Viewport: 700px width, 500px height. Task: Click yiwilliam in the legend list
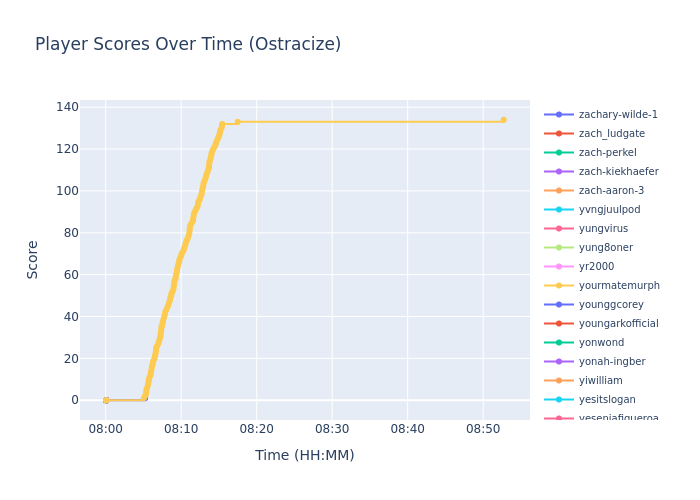point(600,381)
